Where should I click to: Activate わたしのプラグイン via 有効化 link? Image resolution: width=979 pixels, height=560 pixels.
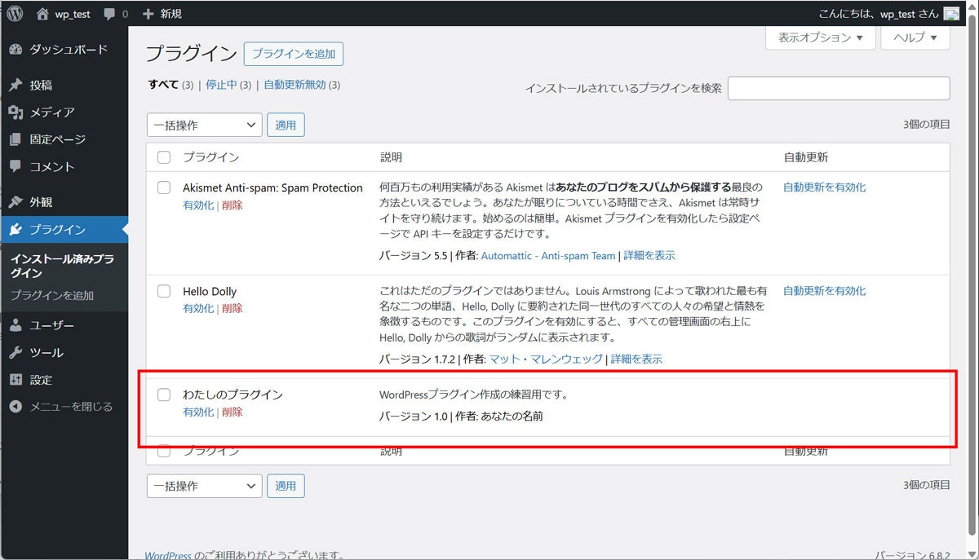(x=198, y=412)
